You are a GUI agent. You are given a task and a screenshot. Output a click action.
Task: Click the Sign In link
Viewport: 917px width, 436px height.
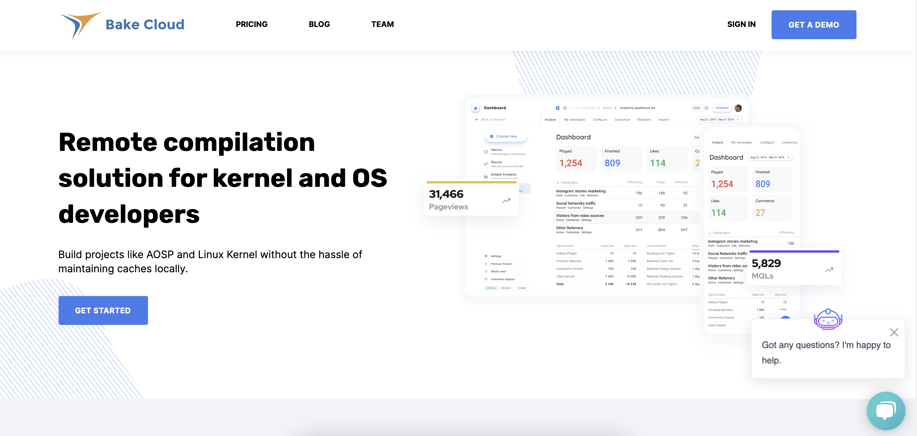[741, 24]
